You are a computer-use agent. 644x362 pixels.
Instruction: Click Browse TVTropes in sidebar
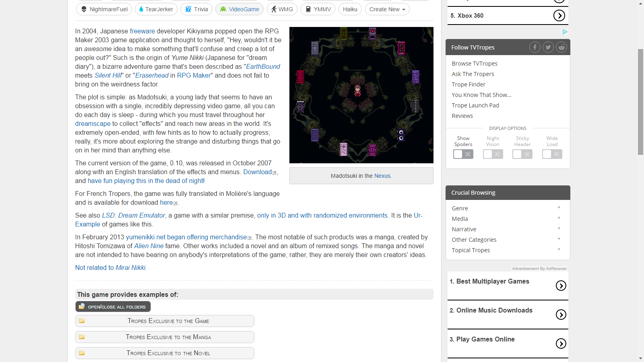(475, 64)
